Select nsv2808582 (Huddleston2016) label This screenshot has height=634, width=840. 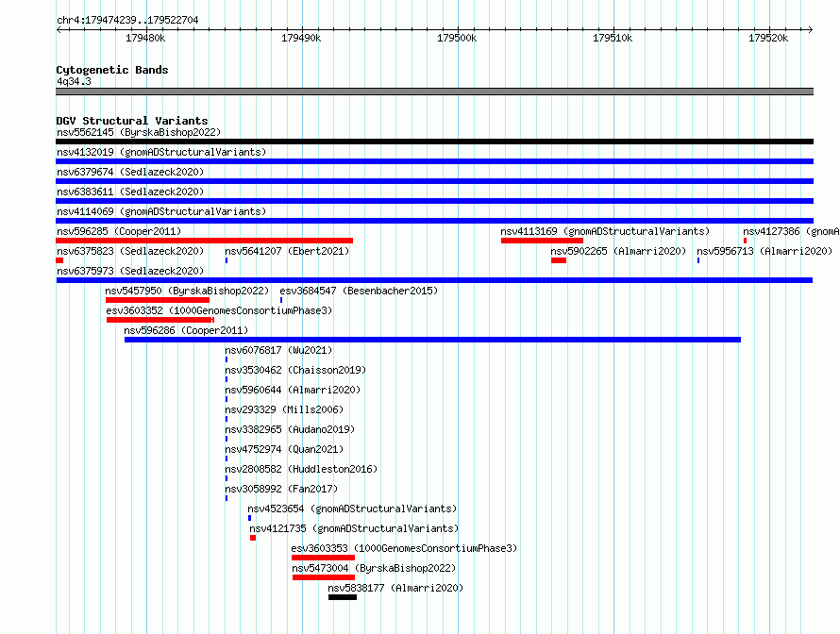[x=301, y=469]
